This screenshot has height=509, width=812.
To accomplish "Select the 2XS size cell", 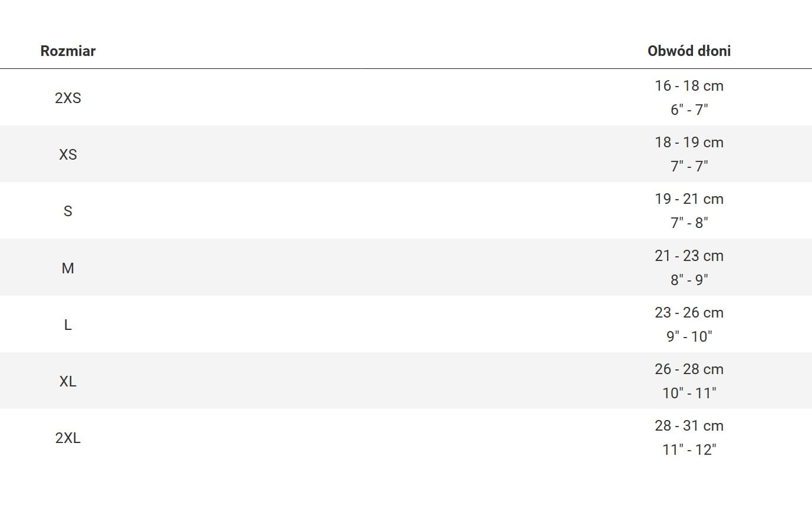I will coord(68,98).
